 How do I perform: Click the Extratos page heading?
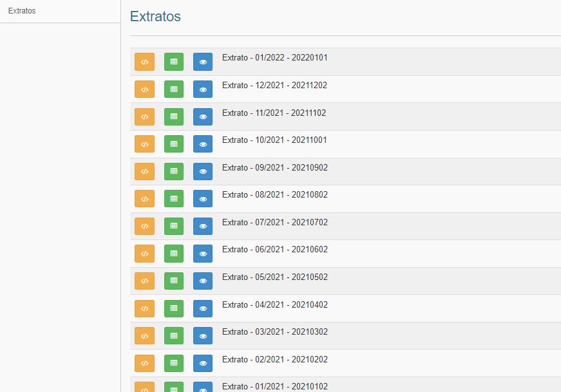[x=155, y=17]
